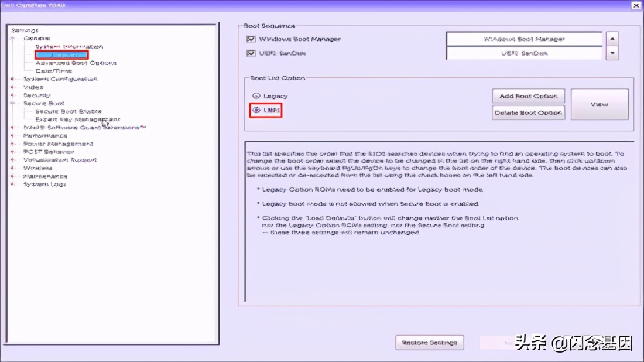Click the Delete Boot Option button
Viewport: 644px width, 362px height.
click(528, 112)
